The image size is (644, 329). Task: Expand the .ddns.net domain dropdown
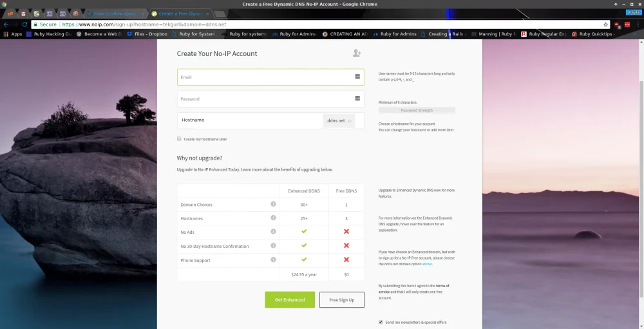[x=339, y=121]
